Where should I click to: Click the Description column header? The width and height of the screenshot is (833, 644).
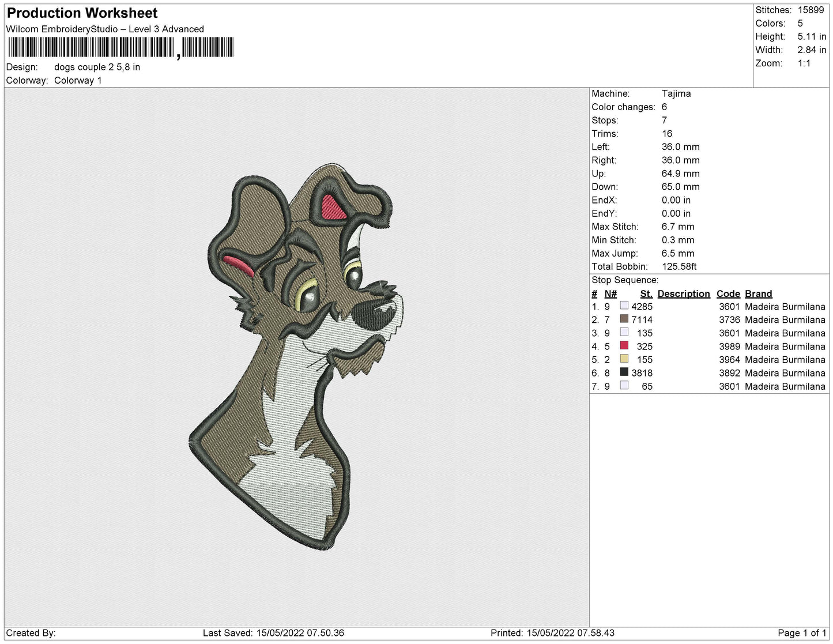[x=684, y=293]
